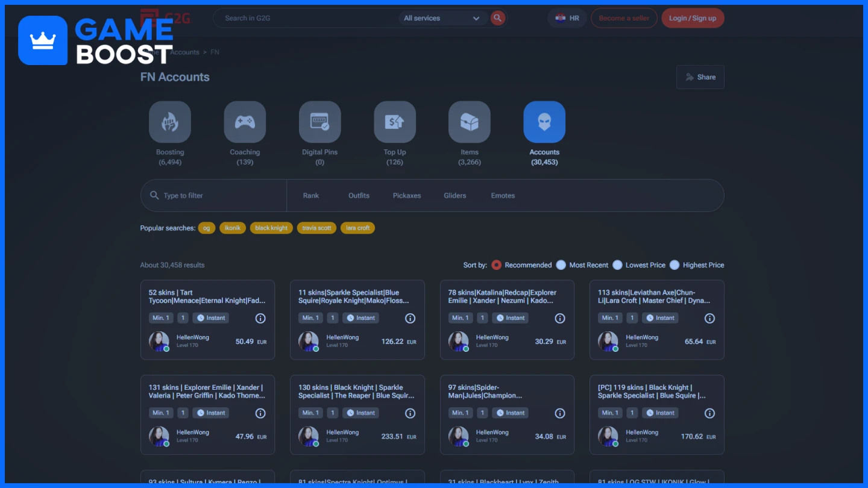Select the Coaching gamepad icon
Screen dimensions: 868x488
point(245,122)
